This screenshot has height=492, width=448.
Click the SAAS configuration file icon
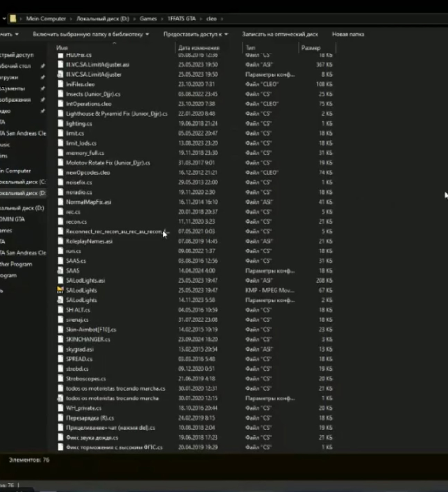click(x=60, y=270)
